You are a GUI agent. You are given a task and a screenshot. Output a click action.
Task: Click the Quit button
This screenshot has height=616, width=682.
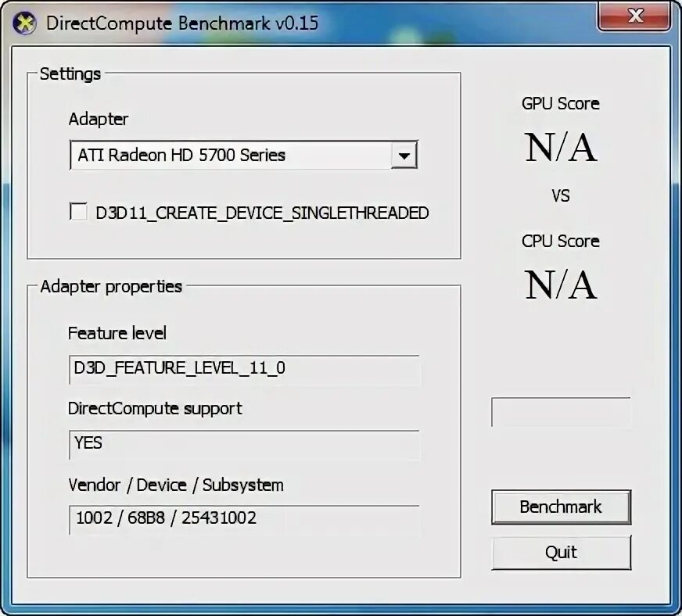click(561, 553)
